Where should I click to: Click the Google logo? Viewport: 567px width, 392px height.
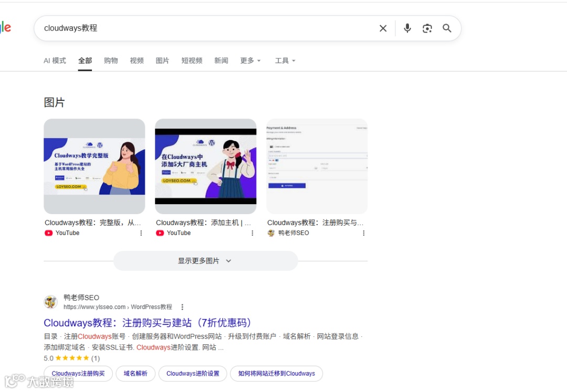click(5, 27)
